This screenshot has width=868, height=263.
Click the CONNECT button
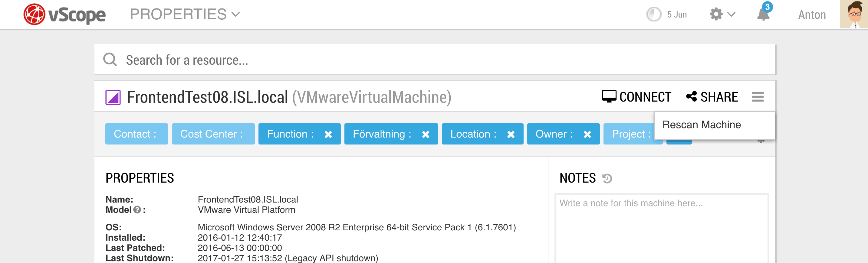pyautogui.click(x=636, y=97)
